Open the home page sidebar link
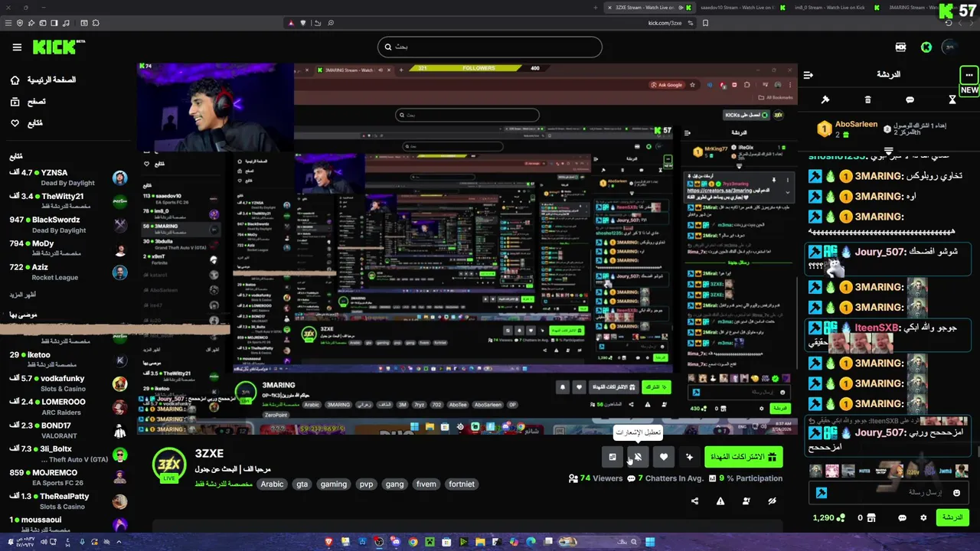980x551 pixels. 44,80
